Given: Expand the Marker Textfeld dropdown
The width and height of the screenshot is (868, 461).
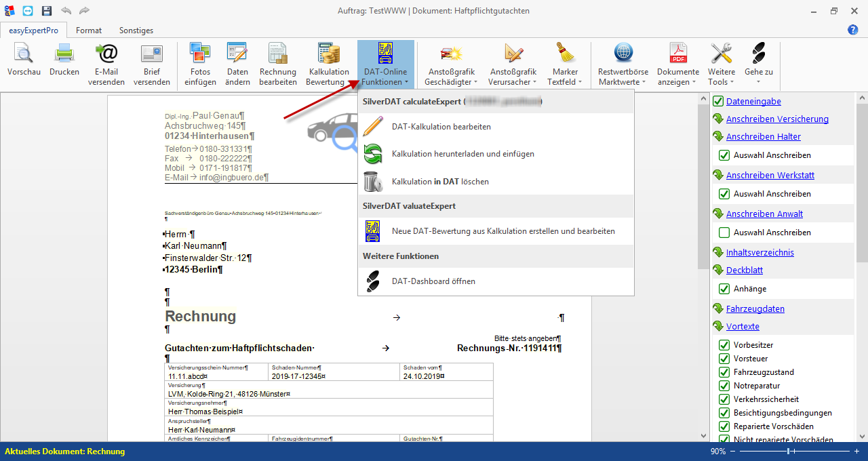Looking at the screenshot, I should (565, 64).
